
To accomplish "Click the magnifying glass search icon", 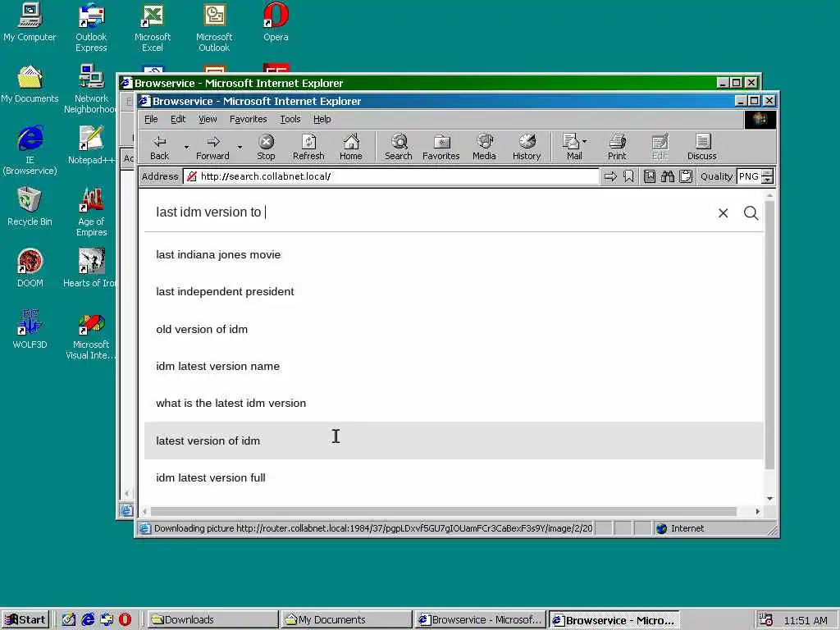I will coord(751,213).
